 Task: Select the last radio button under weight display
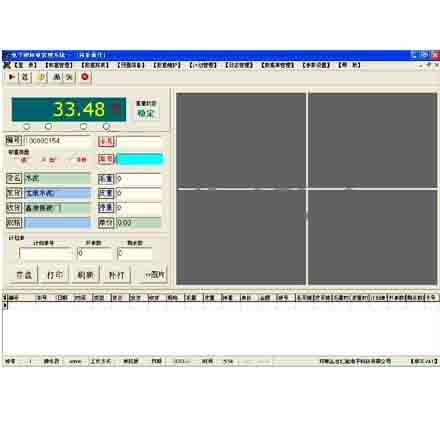106,126
